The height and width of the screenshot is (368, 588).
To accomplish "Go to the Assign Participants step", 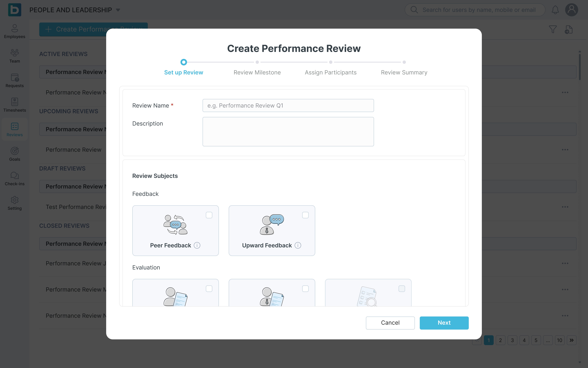I will 331,68.
